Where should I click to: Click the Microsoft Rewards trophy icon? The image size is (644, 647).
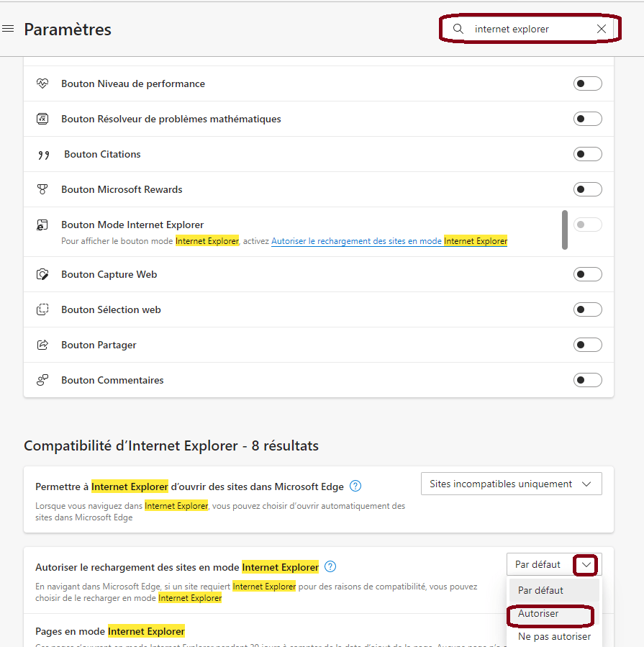tap(42, 189)
